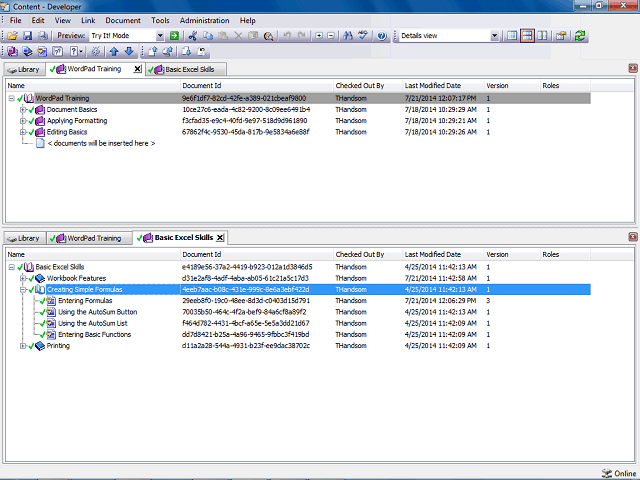640x480 pixels.
Task: Switch to single pane layout icon
Action: (512, 36)
